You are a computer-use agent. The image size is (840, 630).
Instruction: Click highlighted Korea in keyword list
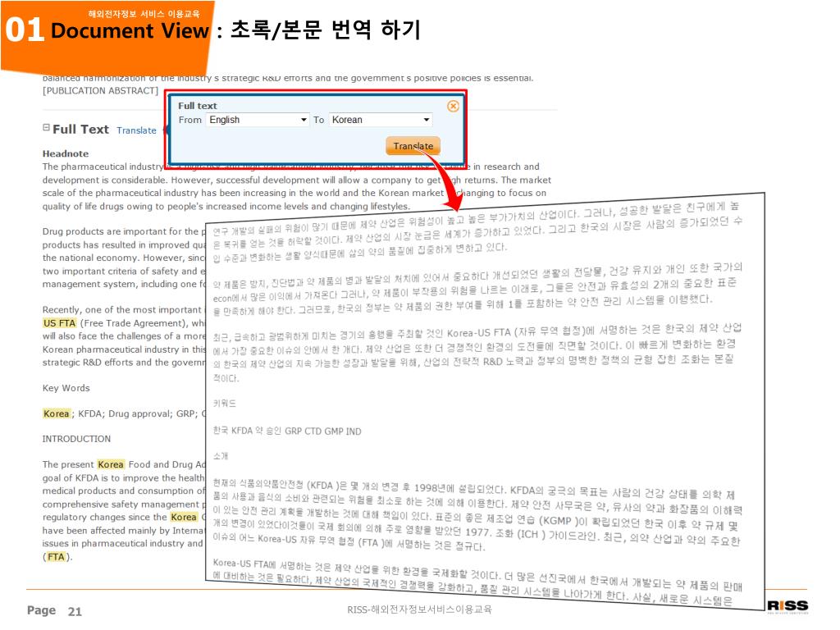pyautogui.click(x=57, y=413)
